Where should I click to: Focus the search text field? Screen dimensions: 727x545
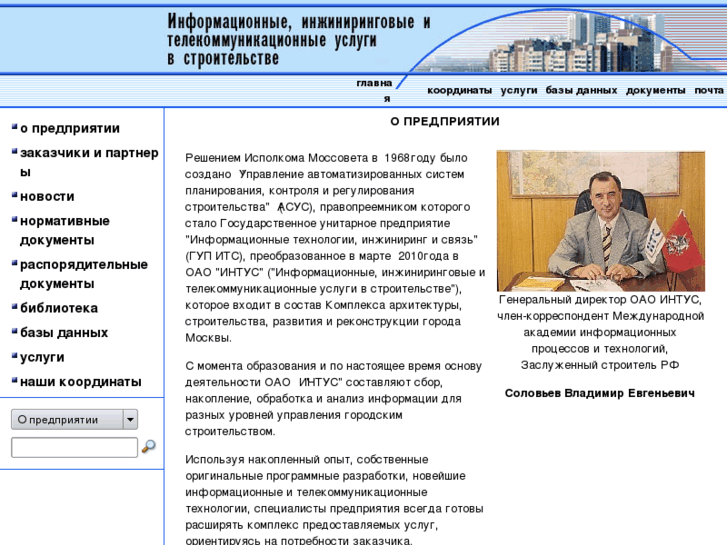click(74, 447)
